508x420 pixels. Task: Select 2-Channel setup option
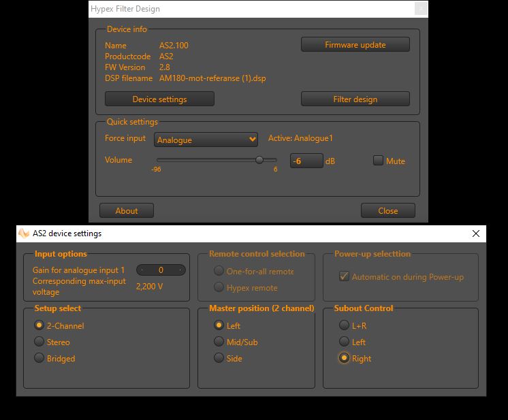tap(39, 325)
